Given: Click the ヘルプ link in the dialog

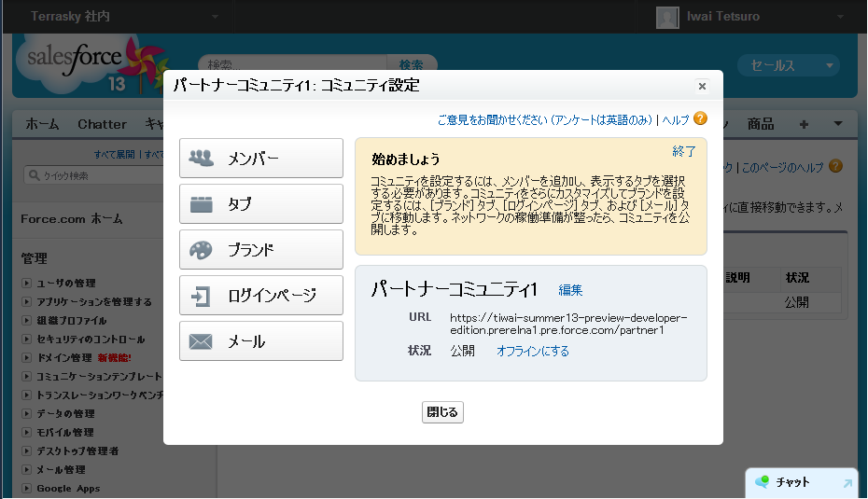Looking at the screenshot, I should coord(676,120).
